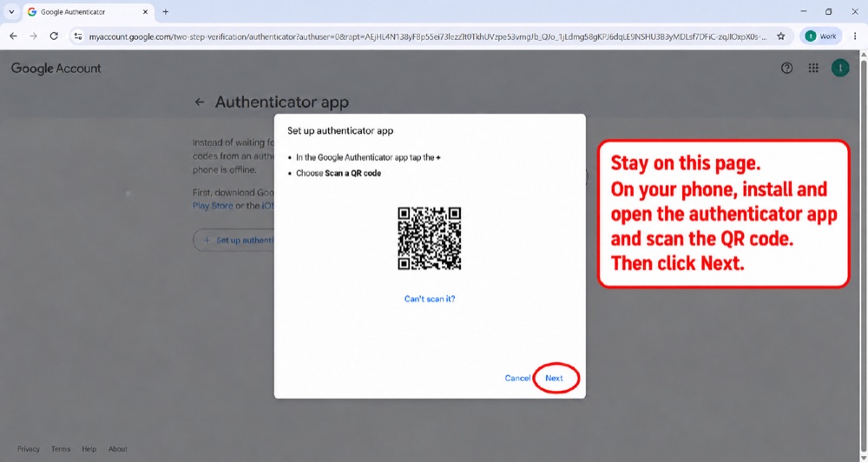Open the Work profile button
The width and height of the screenshot is (868, 462).
click(x=821, y=36)
